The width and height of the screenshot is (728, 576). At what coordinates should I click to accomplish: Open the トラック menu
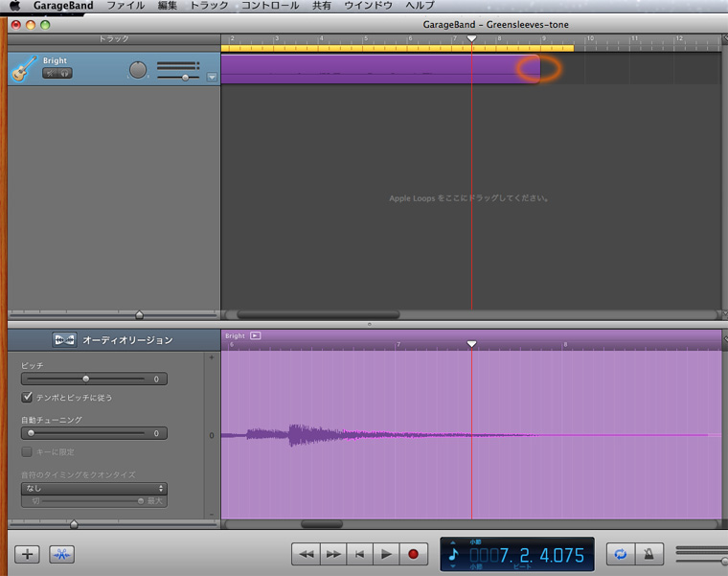coord(209,6)
